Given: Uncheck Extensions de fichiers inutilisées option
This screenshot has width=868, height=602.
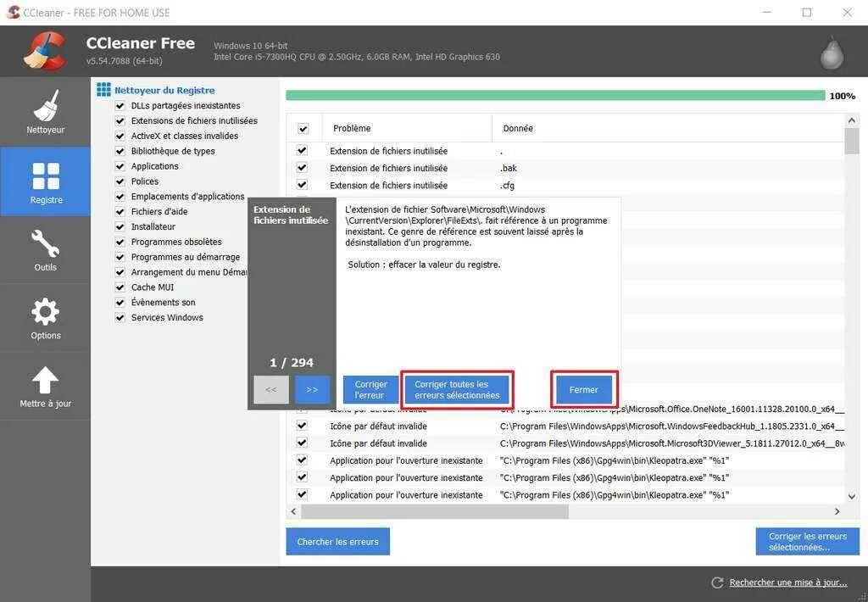Looking at the screenshot, I should point(120,120).
